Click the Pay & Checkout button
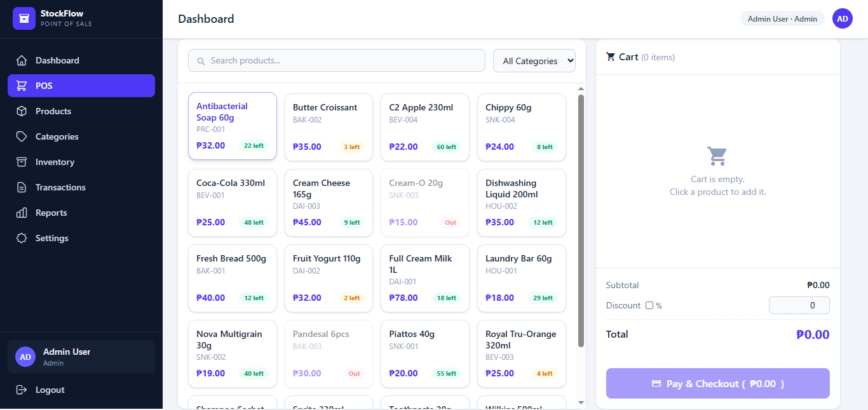The height and width of the screenshot is (410, 868). tap(718, 383)
